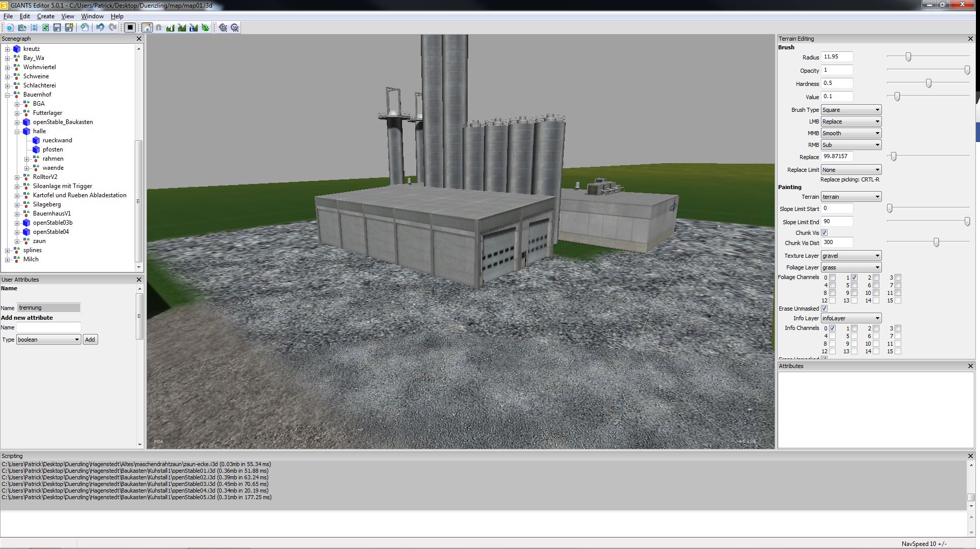Viewport: 980px width, 549px height.
Task: Enable Foliage Channels checkbox 2
Action: click(x=876, y=278)
